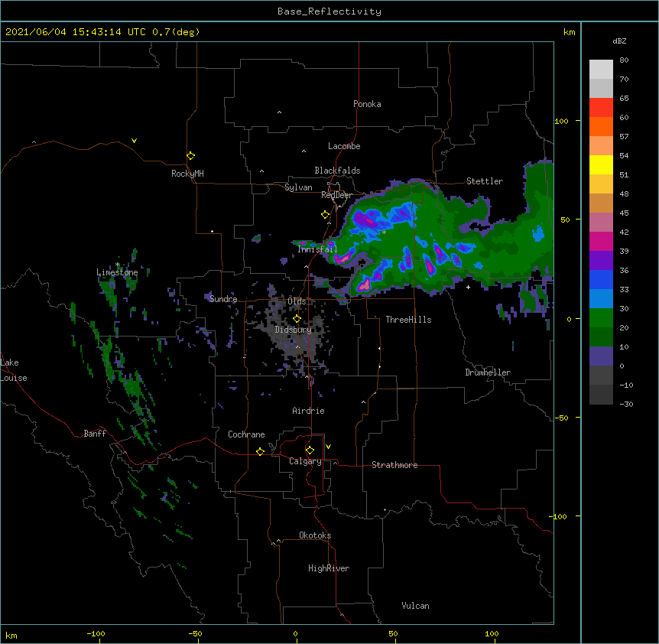Click the Vulcan town label
Screen dimensions: 659x644
tap(415, 606)
